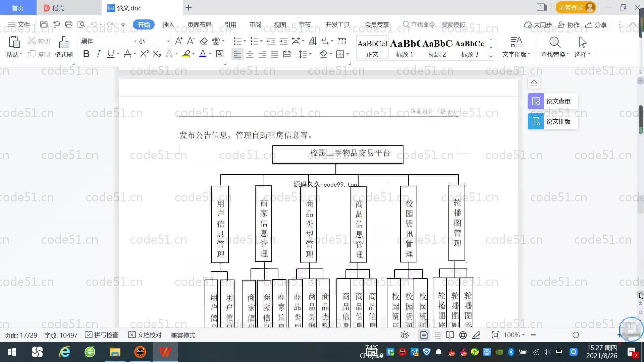Click the 分享 share button
This screenshot has height=362, width=644.
pos(596,25)
